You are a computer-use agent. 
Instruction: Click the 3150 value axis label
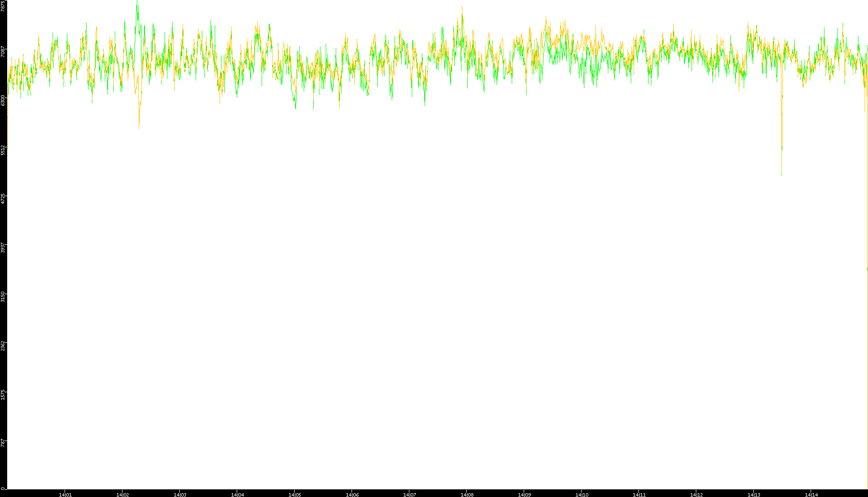point(3,297)
